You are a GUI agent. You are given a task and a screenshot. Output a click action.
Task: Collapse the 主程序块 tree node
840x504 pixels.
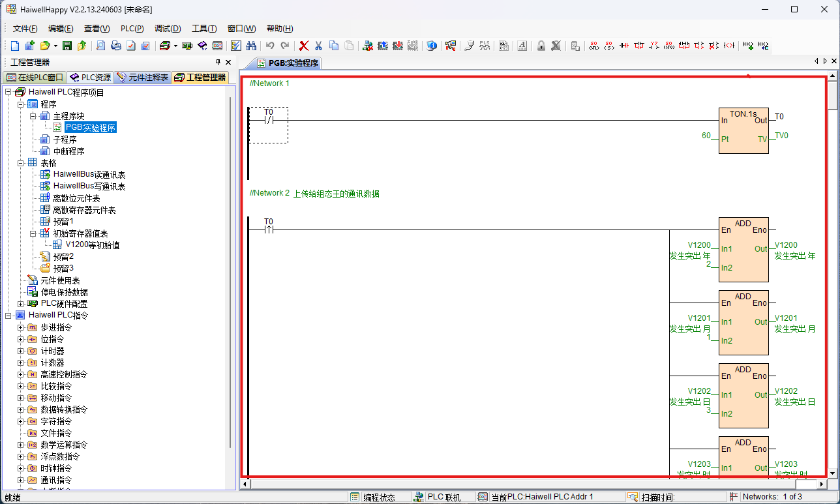33,116
